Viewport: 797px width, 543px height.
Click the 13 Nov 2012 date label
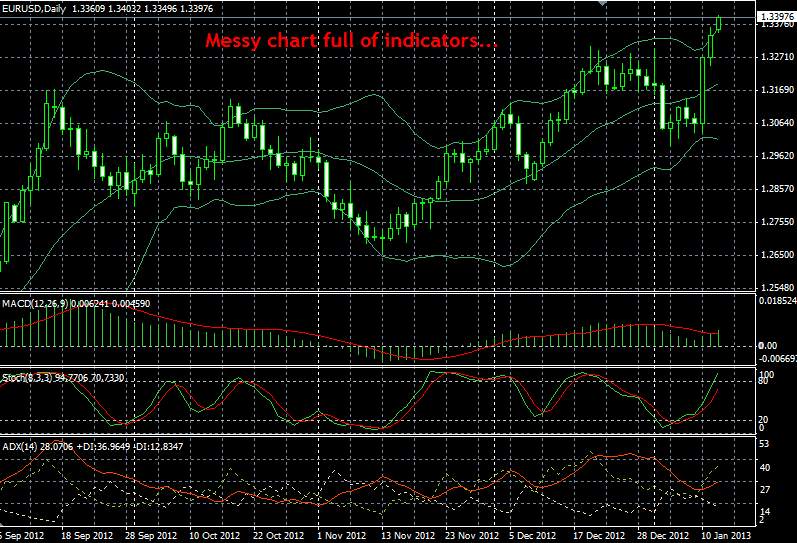pyautogui.click(x=408, y=536)
